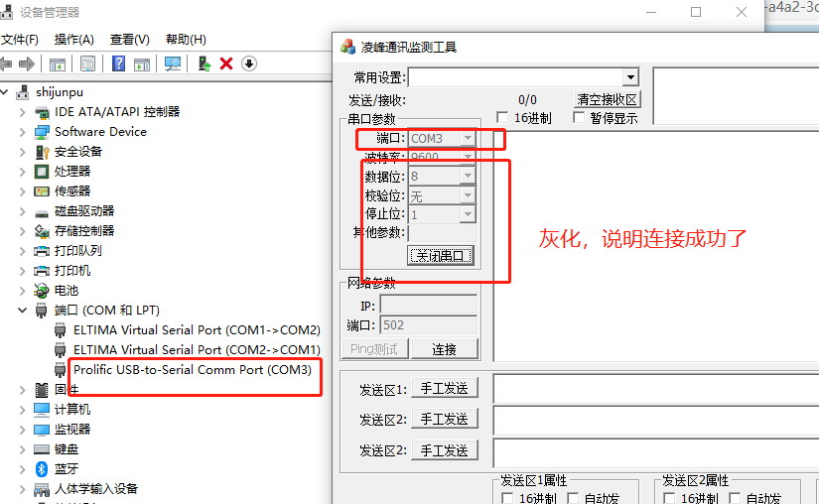
Task: Click the 关闭串口 button
Action: (x=441, y=256)
